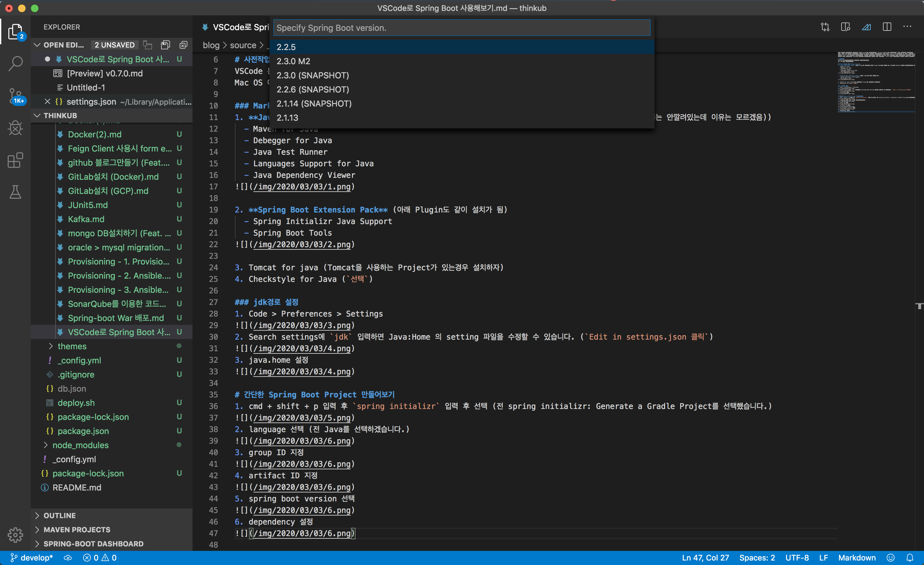Open the Test beaker view icon
Image resolution: width=924 pixels, height=565 pixels.
tap(15, 192)
